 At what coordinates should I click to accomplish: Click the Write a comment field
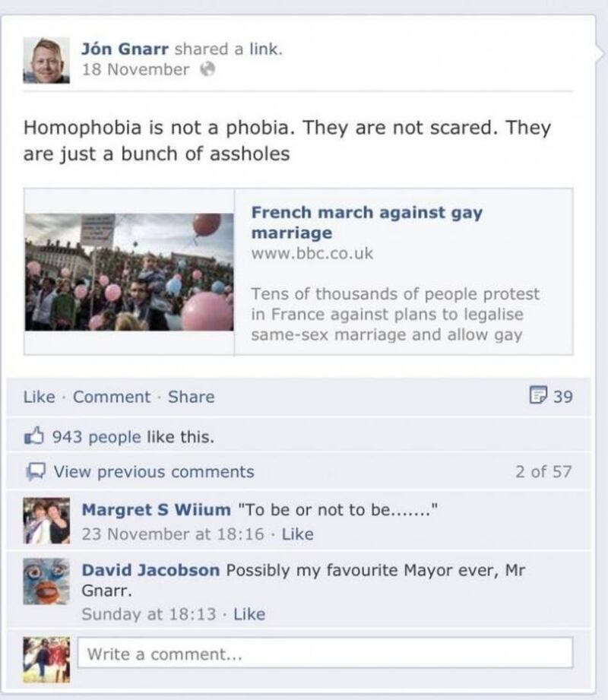click(325, 653)
